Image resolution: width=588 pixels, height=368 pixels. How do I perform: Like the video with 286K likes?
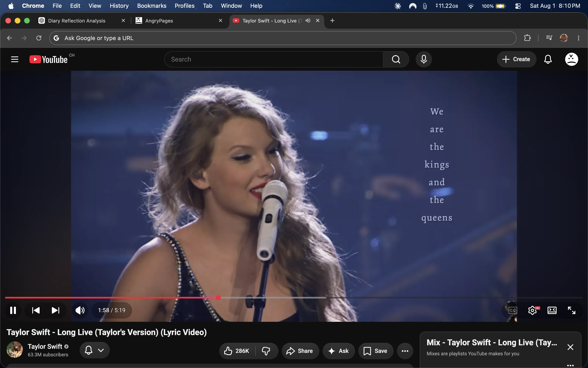click(x=237, y=351)
